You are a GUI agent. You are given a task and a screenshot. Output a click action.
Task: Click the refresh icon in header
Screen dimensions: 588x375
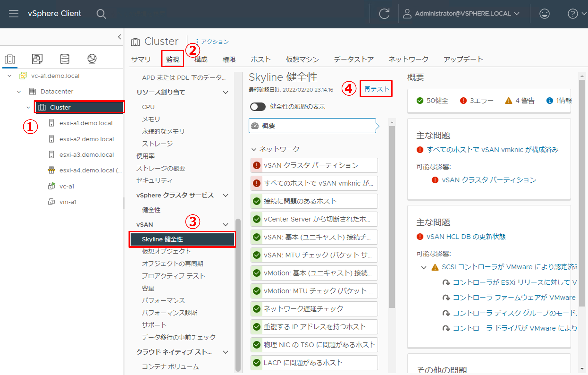[384, 14]
